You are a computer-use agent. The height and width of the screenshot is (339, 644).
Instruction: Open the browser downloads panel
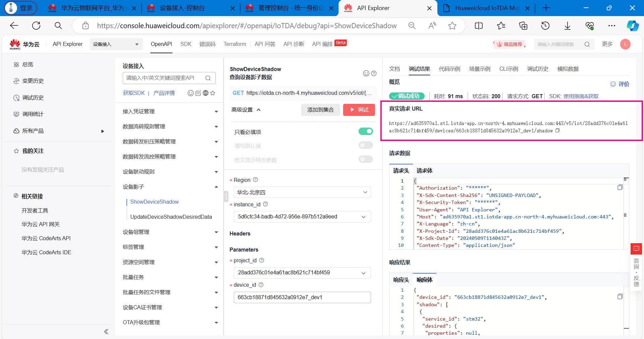coord(567,26)
